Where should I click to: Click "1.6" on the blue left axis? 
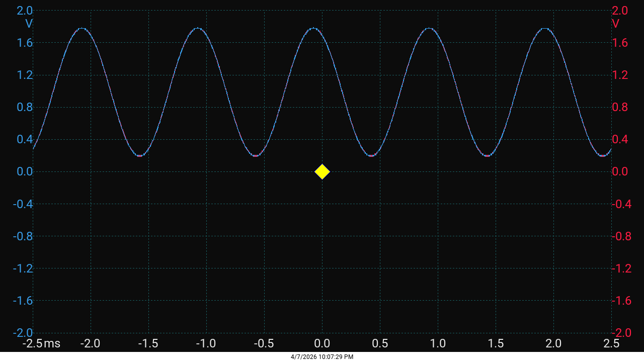(x=24, y=43)
